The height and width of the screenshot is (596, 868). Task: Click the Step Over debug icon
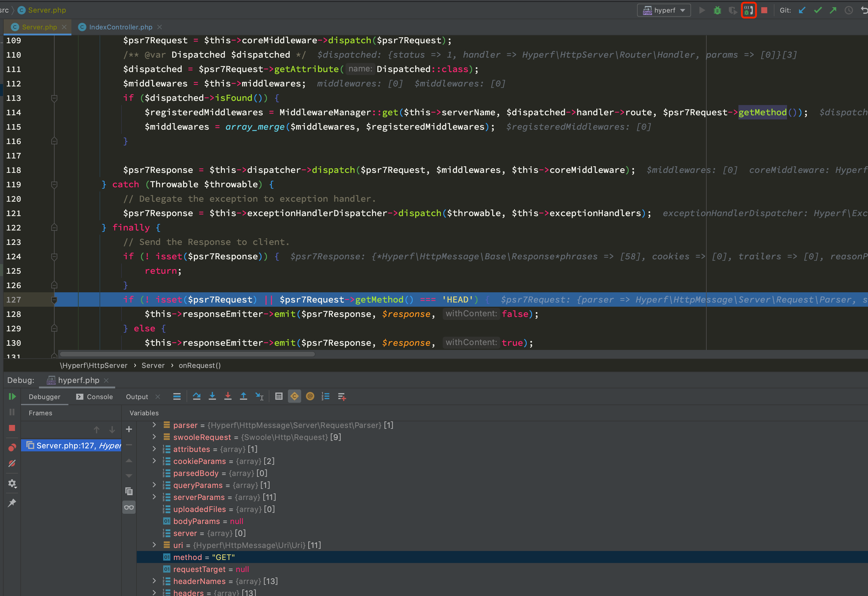click(196, 396)
